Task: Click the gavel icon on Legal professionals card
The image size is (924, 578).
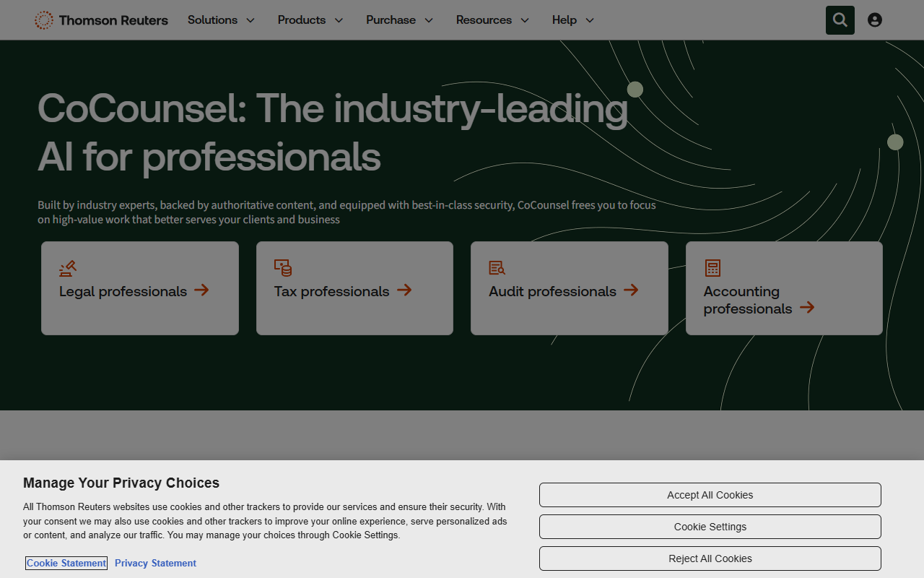Action: pyautogui.click(x=68, y=268)
